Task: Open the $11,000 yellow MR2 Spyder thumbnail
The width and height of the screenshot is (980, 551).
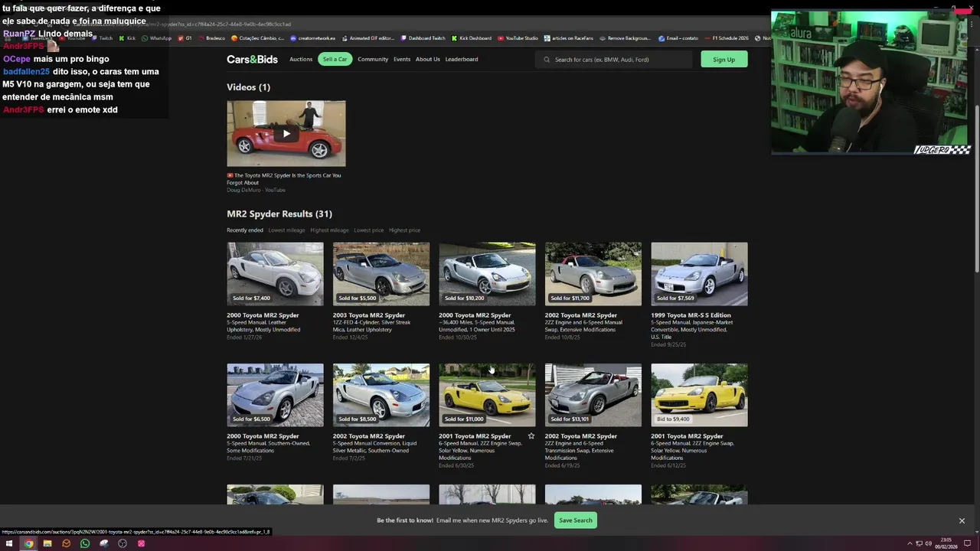Action: (x=487, y=395)
